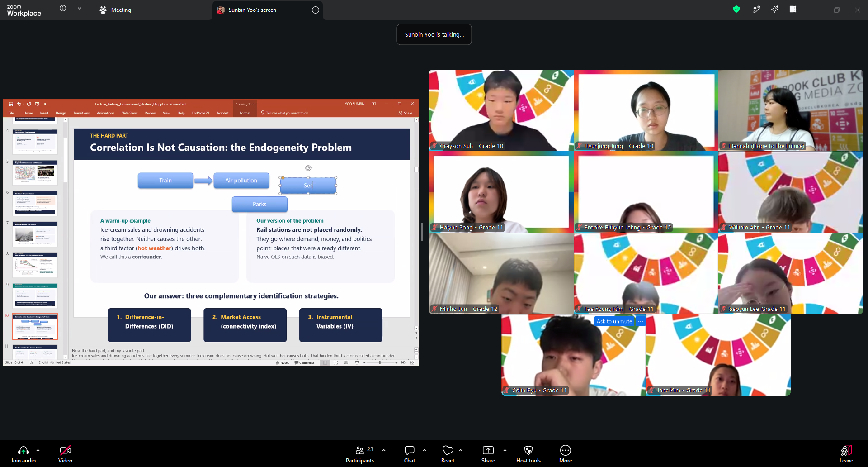This screenshot has height=467, width=868.
Task: Click the Animations ribbon tab
Action: point(105,113)
